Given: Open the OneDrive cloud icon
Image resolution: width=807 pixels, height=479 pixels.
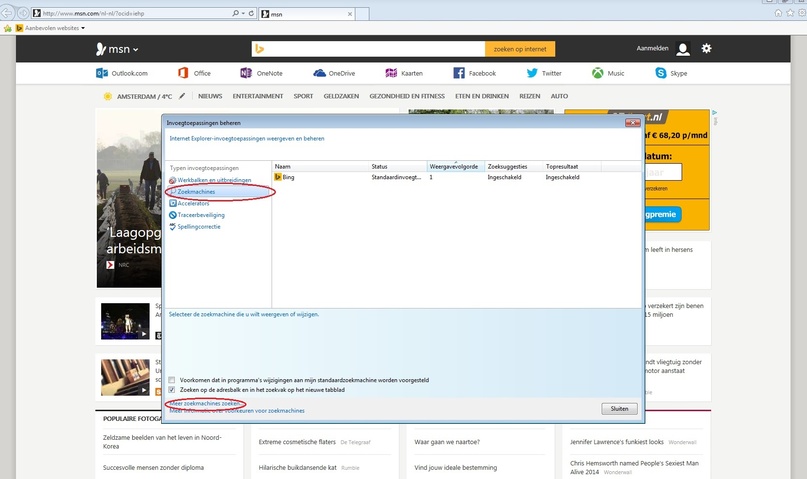Looking at the screenshot, I should pyautogui.click(x=319, y=73).
